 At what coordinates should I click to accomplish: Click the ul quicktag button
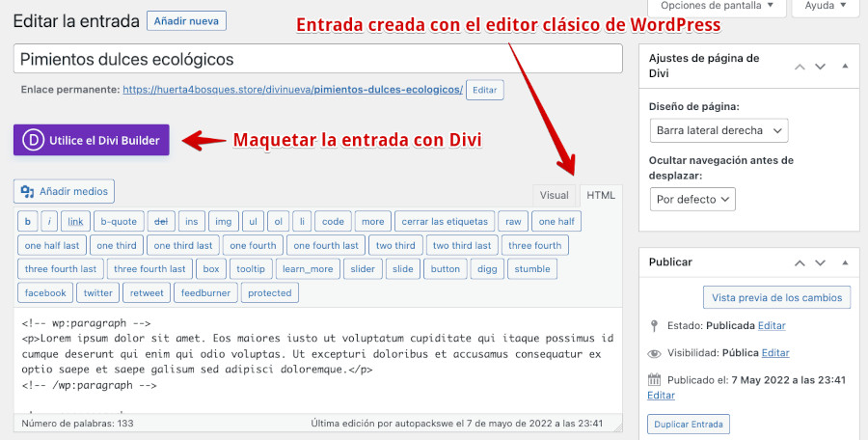[253, 222]
